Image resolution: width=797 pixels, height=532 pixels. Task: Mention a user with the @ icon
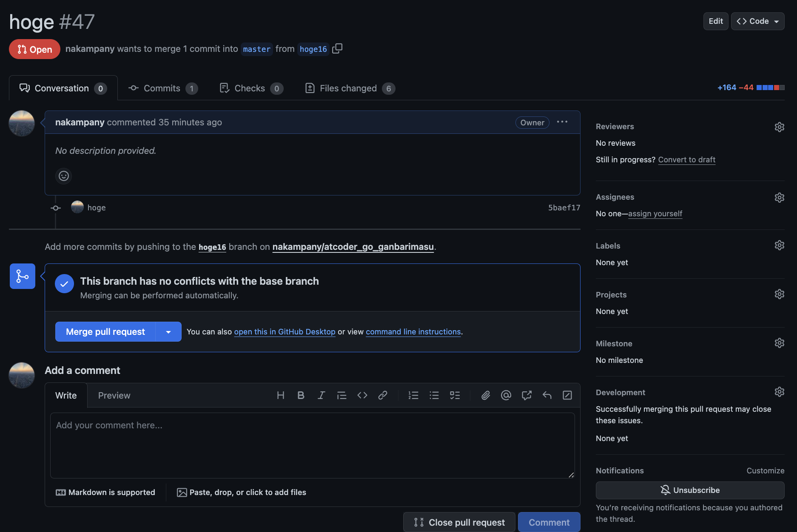pos(506,395)
